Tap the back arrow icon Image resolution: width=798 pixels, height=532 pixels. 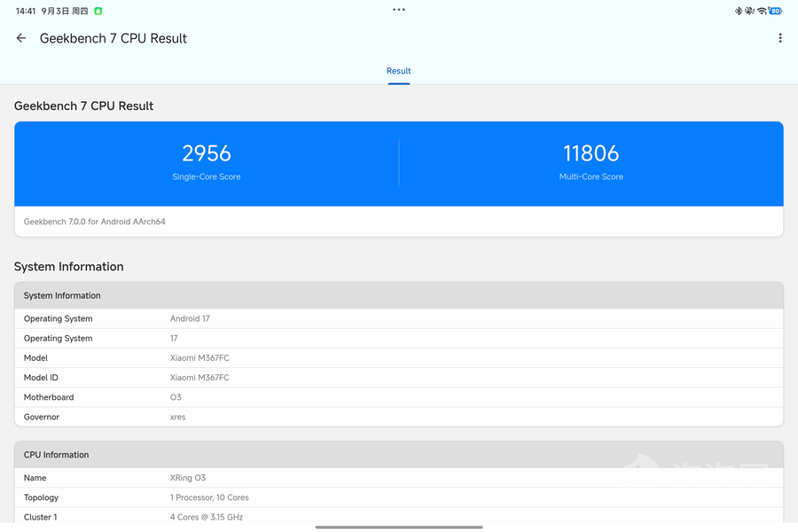coord(21,38)
